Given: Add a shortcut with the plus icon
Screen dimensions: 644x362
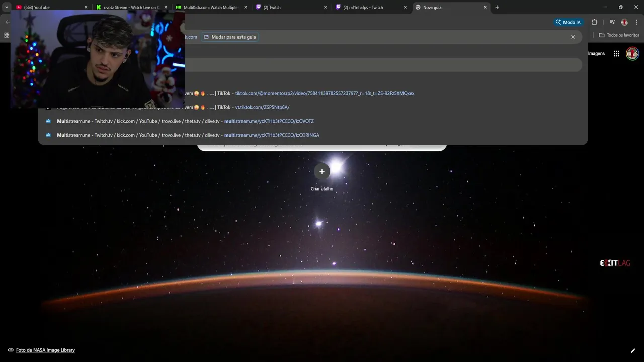Looking at the screenshot, I should tap(322, 171).
